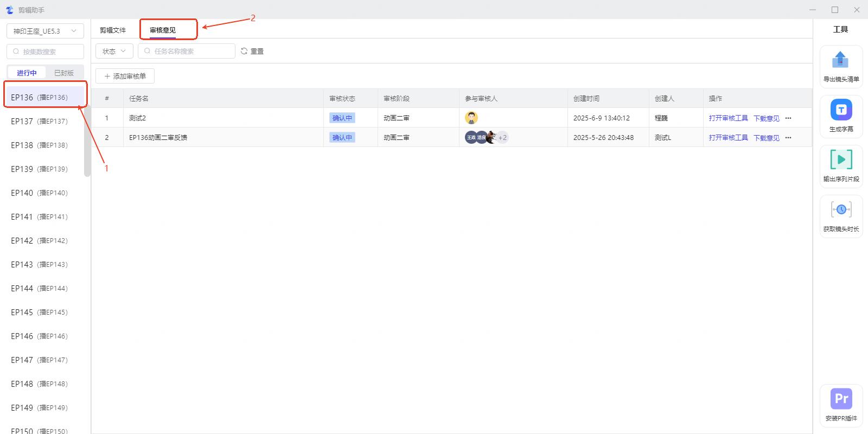The width and height of the screenshot is (868, 434).
Task: Open more options for the 测试2 row
Action: click(x=788, y=118)
